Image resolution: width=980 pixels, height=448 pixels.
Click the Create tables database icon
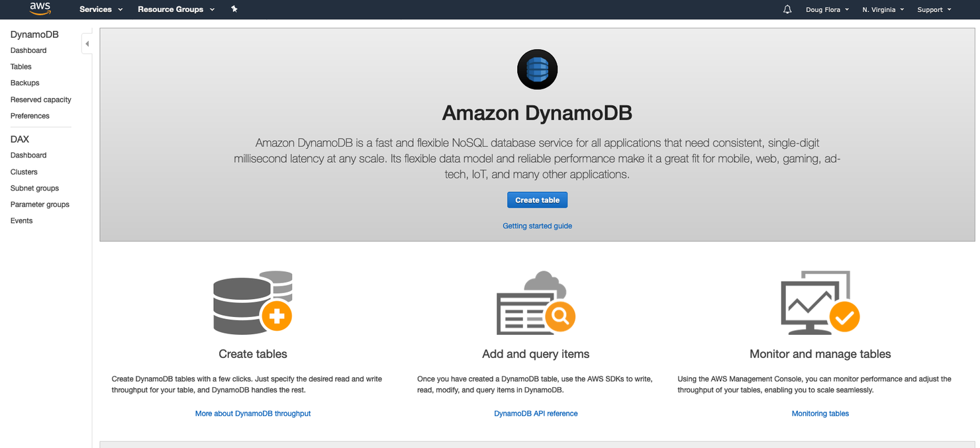(252, 302)
